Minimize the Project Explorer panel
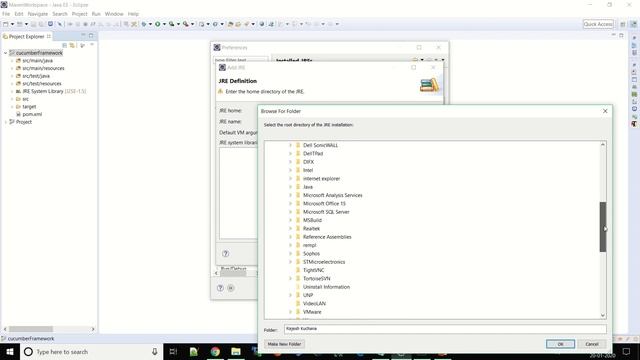 pos(83,36)
